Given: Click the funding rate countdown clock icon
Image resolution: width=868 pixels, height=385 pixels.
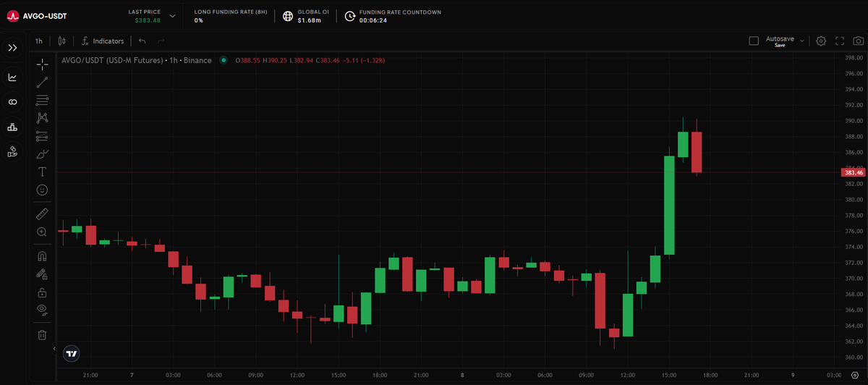Looking at the screenshot, I should tap(350, 16).
